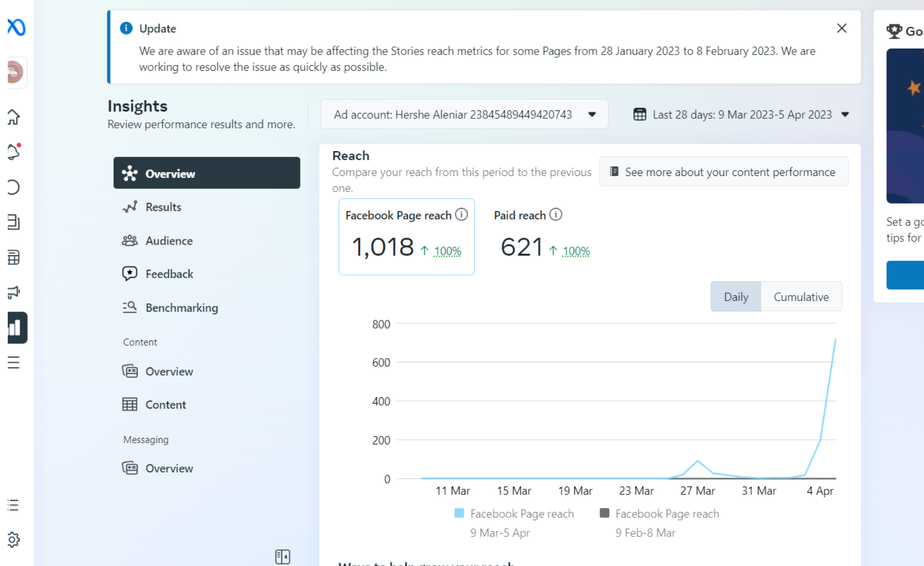Click the light blue Facebook Page reach legend swatch
This screenshot has height=566, width=924.
click(x=459, y=513)
